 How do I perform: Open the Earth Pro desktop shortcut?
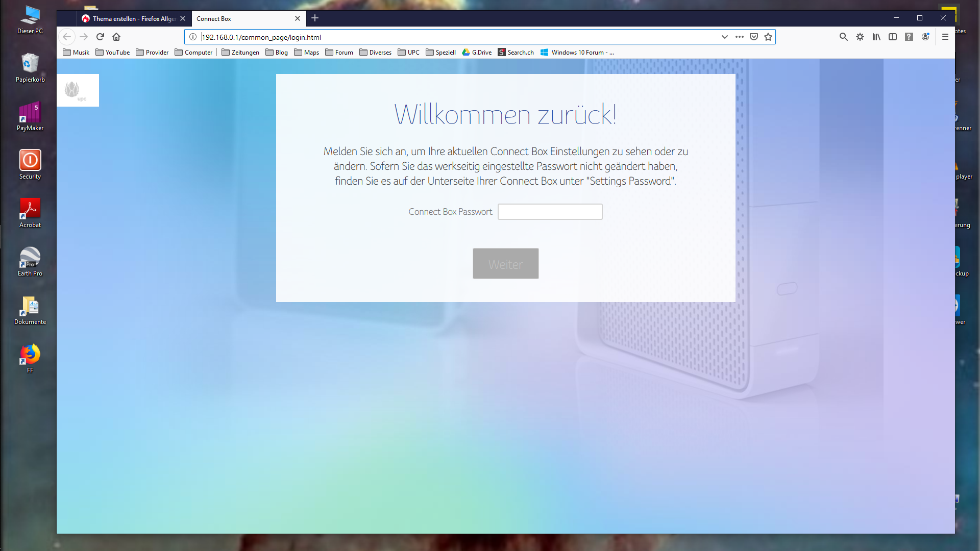[x=30, y=261]
